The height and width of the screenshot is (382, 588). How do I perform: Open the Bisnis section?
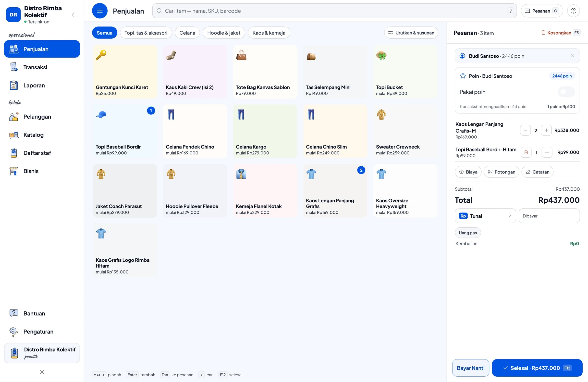(x=42, y=171)
